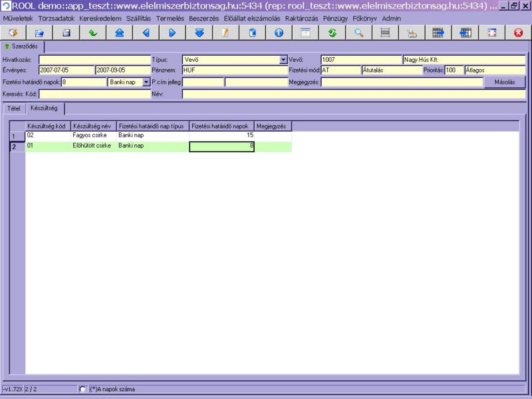Open the Pénzügy menu
Screen dimensions: 532x399
[x=335, y=19]
